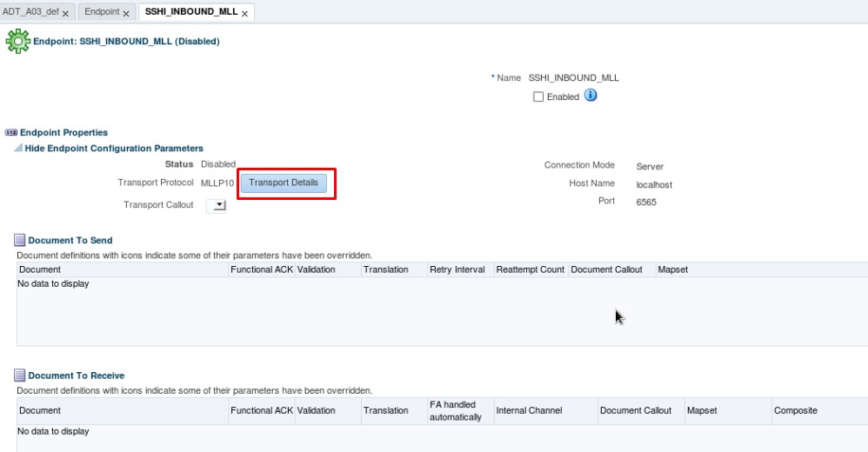
Task: Click the Reattempt Count column header
Action: (531, 269)
